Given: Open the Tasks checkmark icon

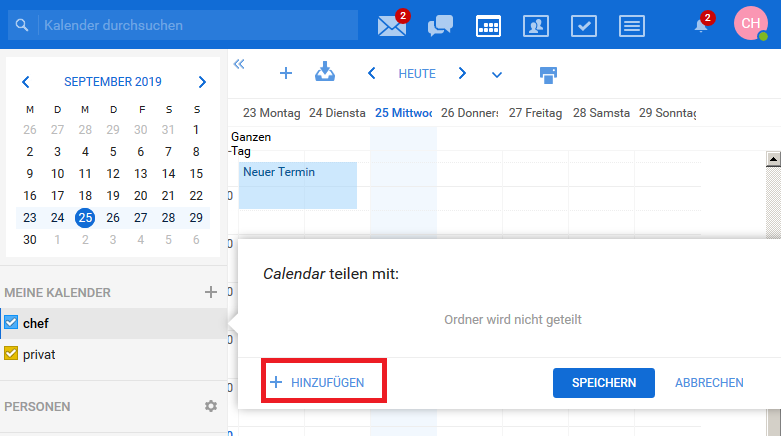Looking at the screenshot, I should pos(585,26).
